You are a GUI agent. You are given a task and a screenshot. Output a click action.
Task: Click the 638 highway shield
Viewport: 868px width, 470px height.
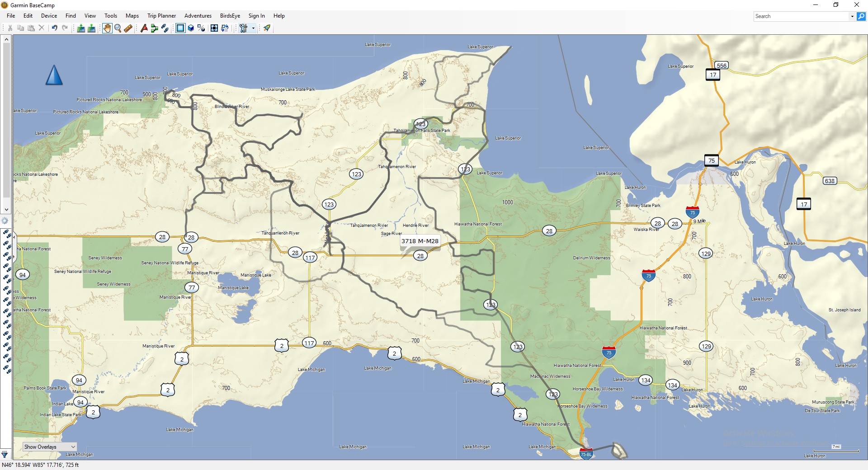(x=830, y=181)
